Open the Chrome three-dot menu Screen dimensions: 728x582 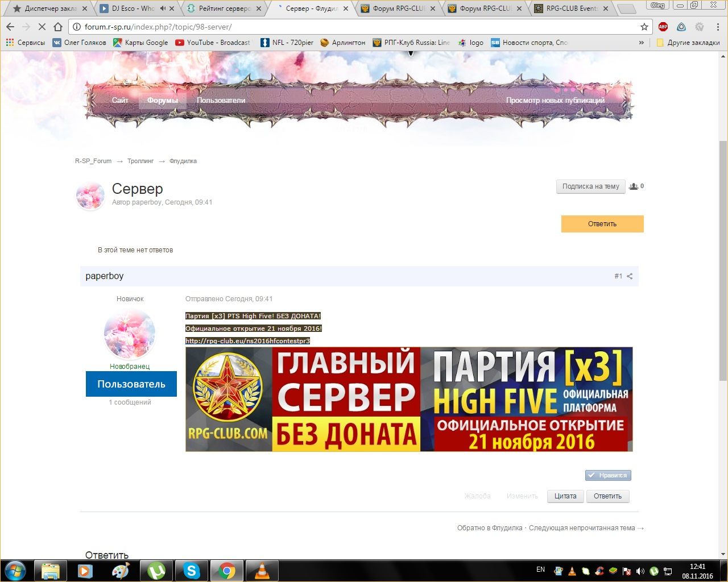718,27
